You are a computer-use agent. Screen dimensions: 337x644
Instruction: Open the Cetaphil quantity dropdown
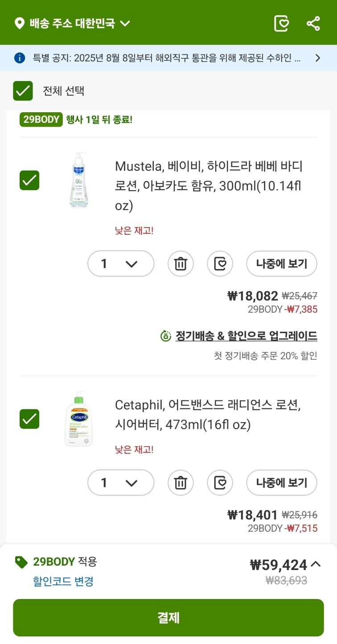tap(121, 483)
